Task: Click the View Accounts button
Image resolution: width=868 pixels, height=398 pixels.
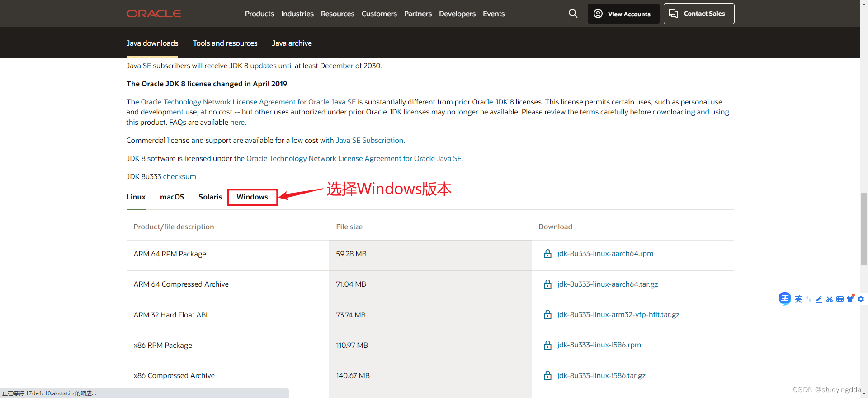Action: click(623, 14)
